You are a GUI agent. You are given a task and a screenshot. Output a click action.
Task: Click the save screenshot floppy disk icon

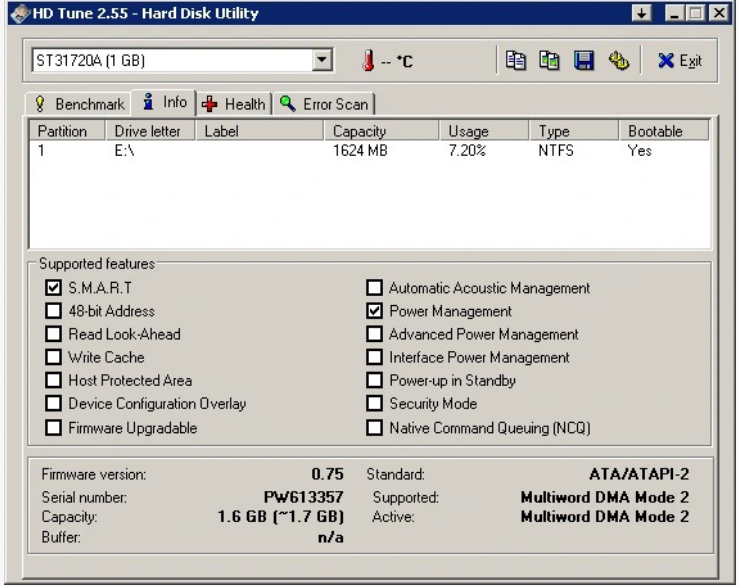click(x=584, y=61)
